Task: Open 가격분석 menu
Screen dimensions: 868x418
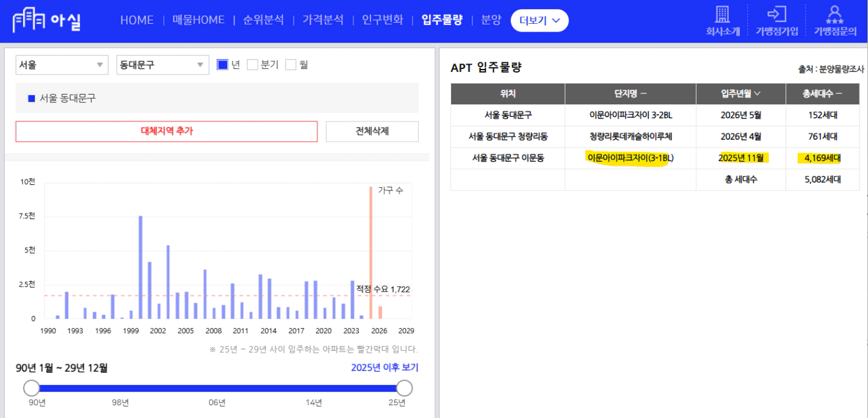Action: click(323, 20)
